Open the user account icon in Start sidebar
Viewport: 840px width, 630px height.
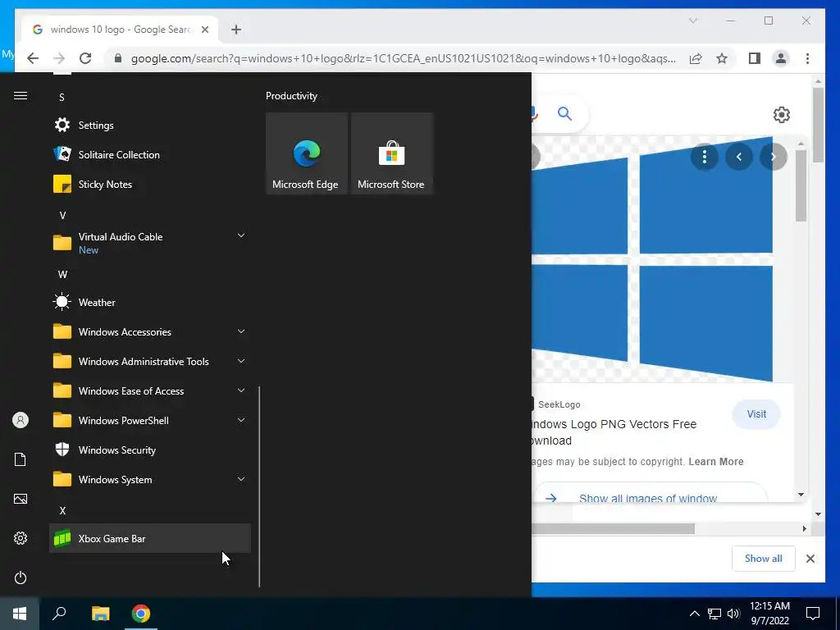pyautogui.click(x=21, y=420)
